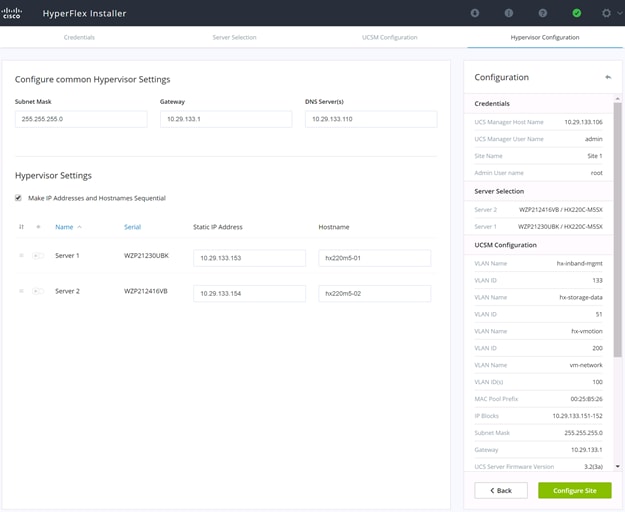The image size is (625, 512).
Task: Open the help question mark icon
Action: tap(542, 13)
